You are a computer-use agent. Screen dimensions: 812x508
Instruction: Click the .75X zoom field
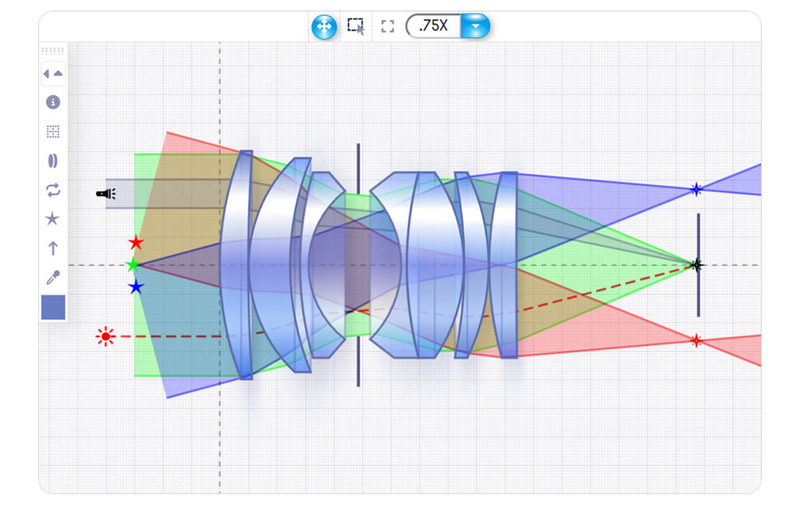click(x=434, y=26)
